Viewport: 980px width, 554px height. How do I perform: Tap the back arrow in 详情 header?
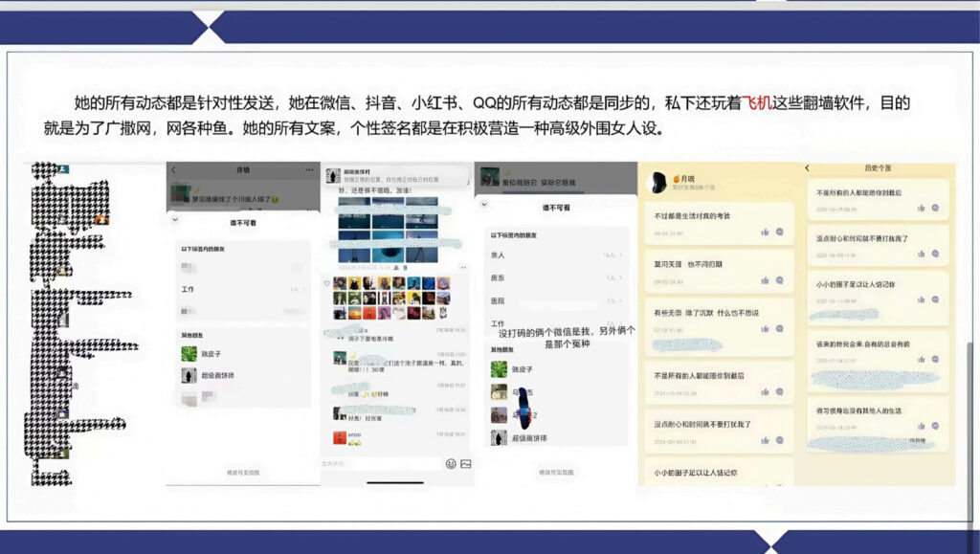coord(173,170)
